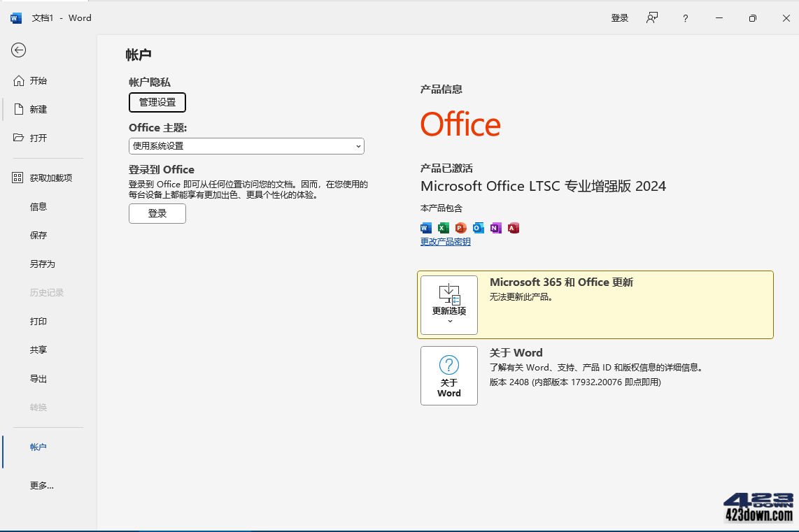
Task: Click the Access icon in product list
Action: coord(513,228)
